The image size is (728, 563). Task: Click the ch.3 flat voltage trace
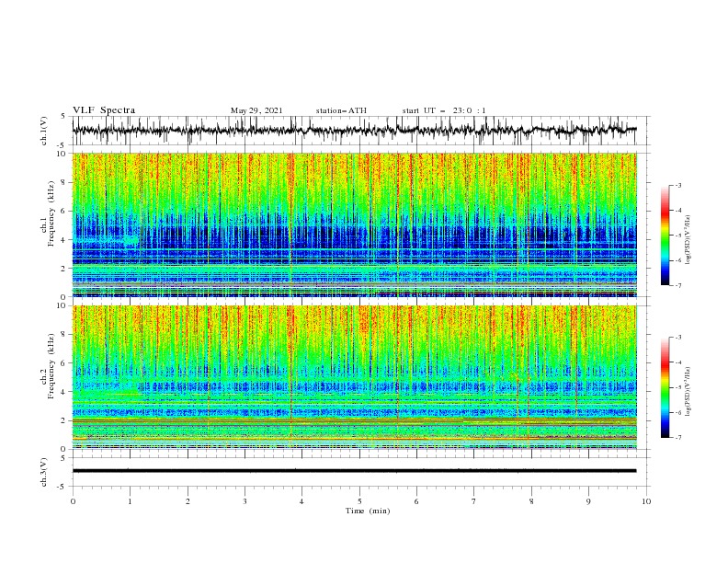354,471
